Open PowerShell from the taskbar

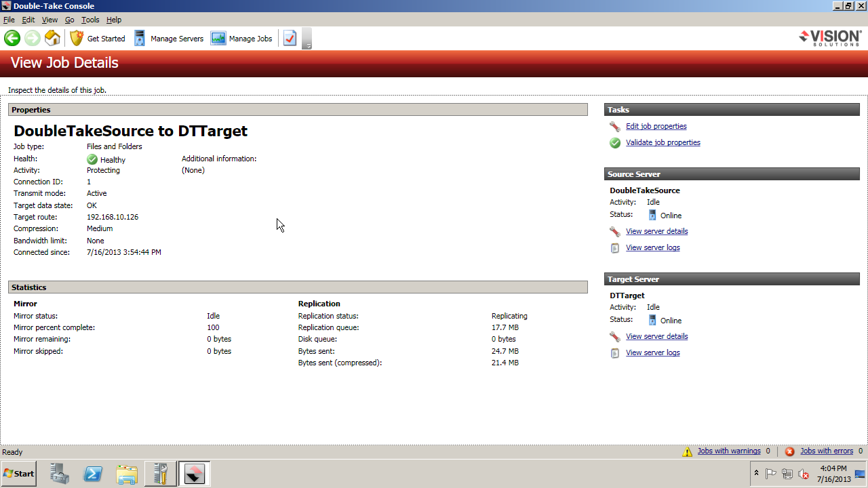pos(93,474)
